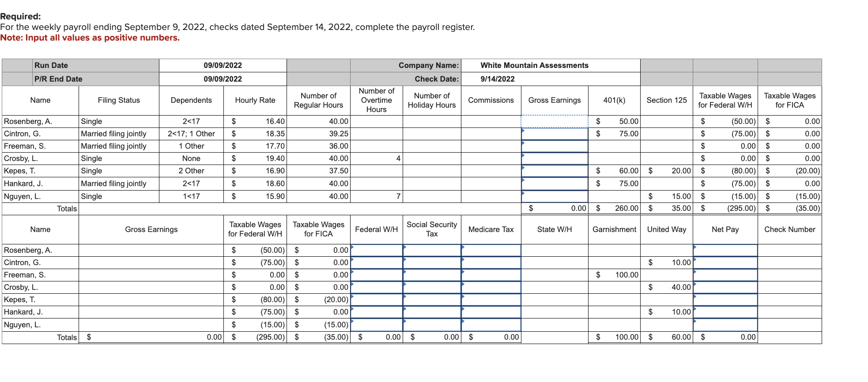Select Rosenberg's Net Pay input cell
The image size is (868, 382).
pyautogui.click(x=725, y=250)
